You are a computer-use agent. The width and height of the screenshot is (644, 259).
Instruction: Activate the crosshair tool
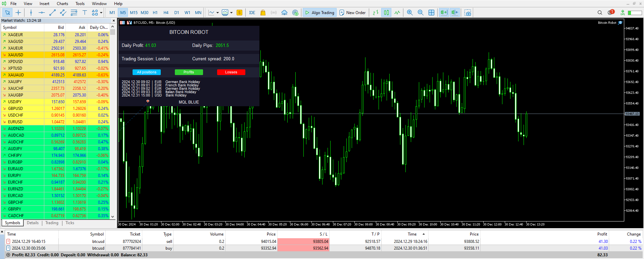point(18,13)
